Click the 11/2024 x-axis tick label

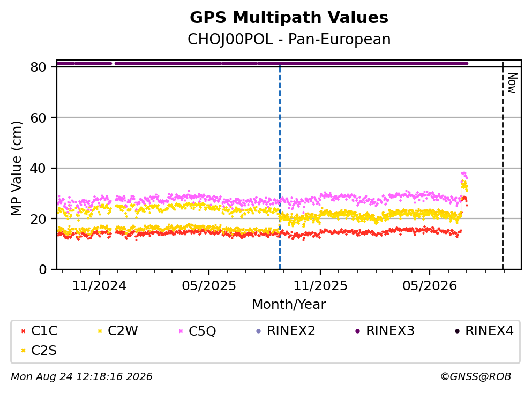(x=100, y=286)
